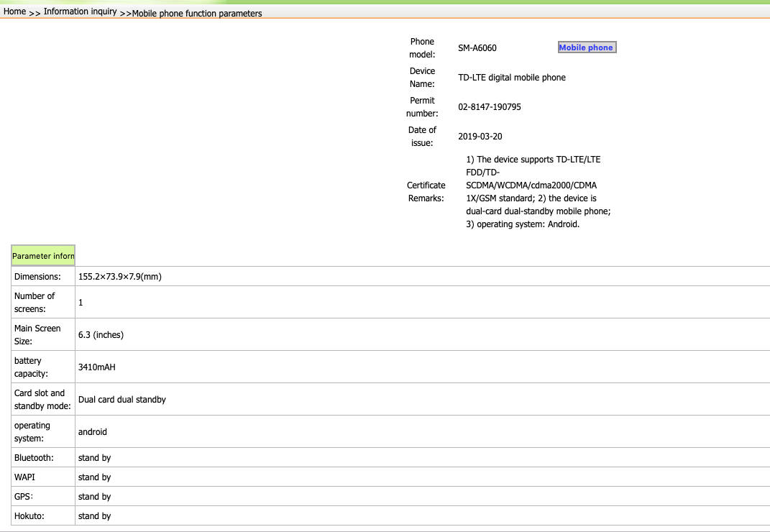Viewport: 770px width, 532px height.
Task: Click the dimensions value 155.2×73.9×7.9(mm)
Action: 119,277
